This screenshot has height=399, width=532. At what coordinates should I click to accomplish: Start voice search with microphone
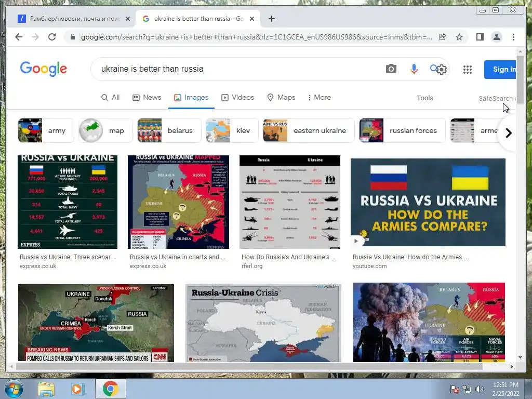pyautogui.click(x=414, y=69)
